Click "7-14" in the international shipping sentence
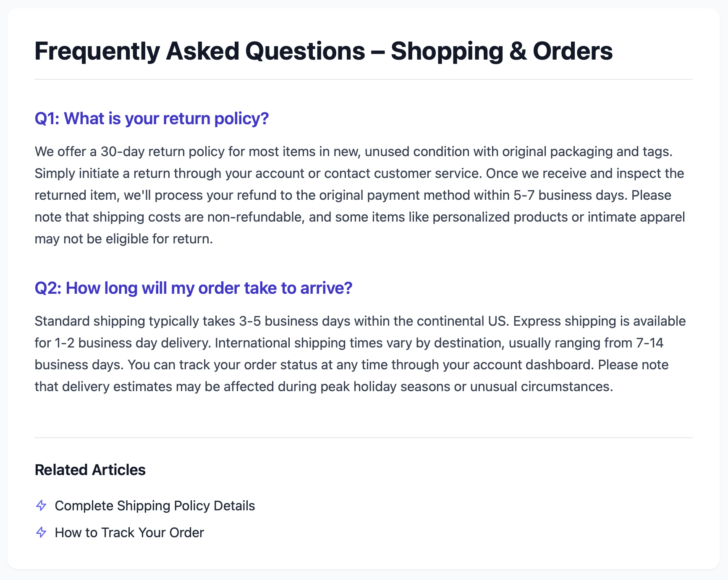This screenshot has height=580, width=728. point(649,343)
